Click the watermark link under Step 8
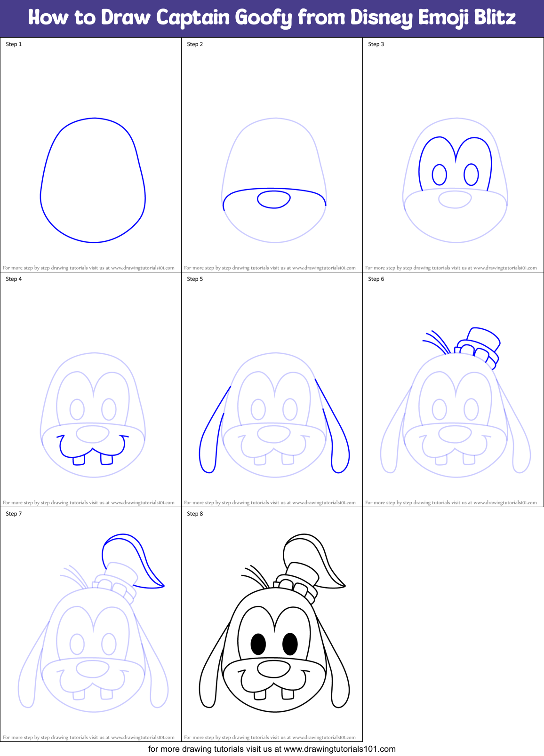Viewport: 544px width, 756px height. (x=270, y=737)
